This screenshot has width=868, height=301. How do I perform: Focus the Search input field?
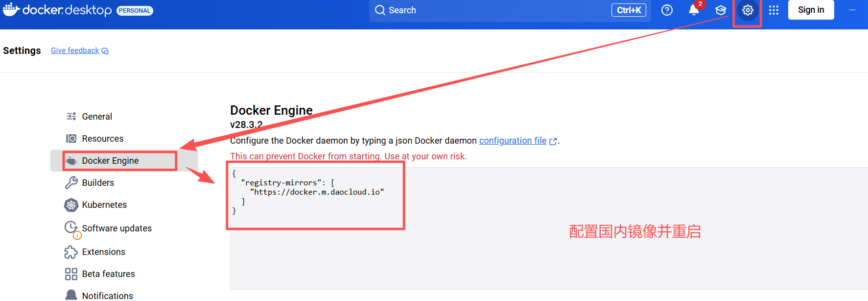point(510,10)
